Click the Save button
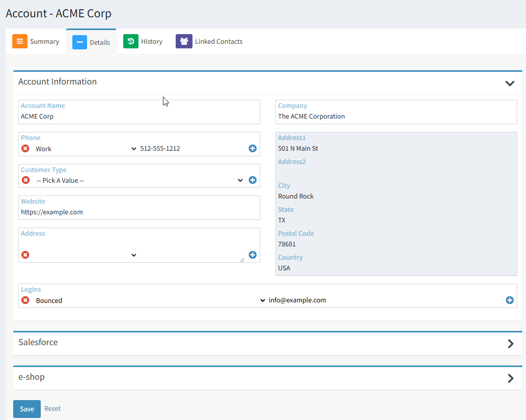This screenshot has width=526, height=420. [27, 409]
